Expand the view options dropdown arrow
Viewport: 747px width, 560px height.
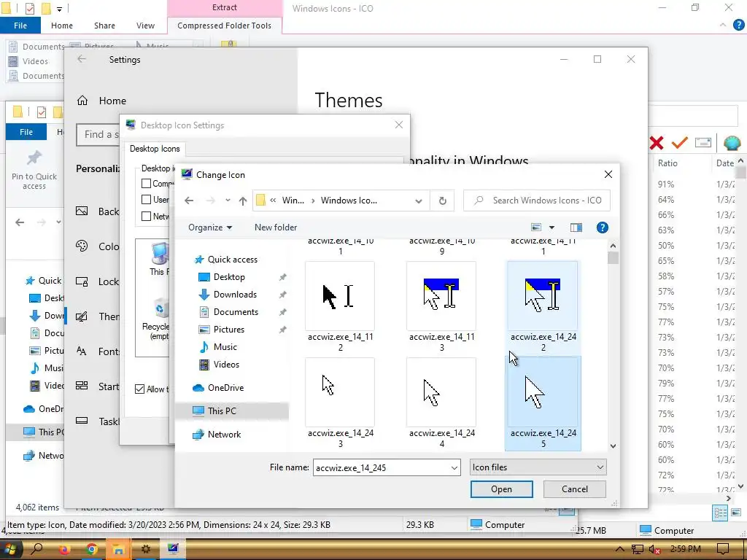coord(551,227)
